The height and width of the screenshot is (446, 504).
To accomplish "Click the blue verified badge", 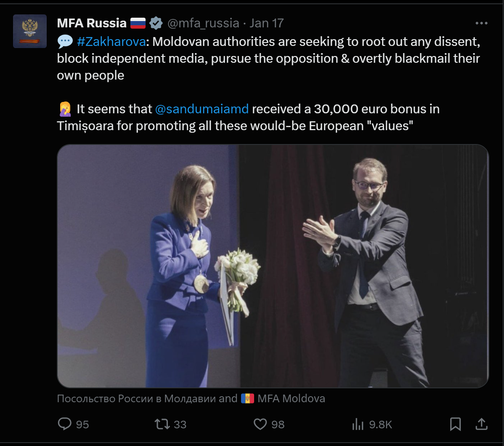I will coord(156,23).
